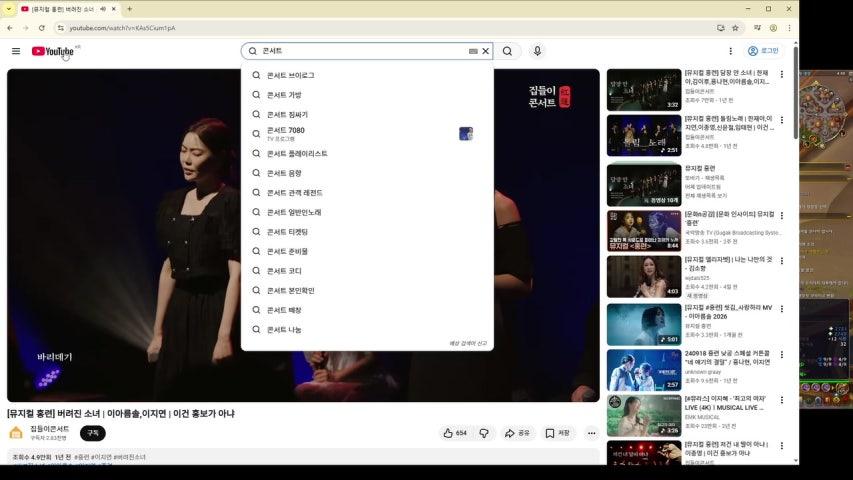Open the YouTube hamburger guide menu
The image size is (853, 480).
[x=16, y=51]
